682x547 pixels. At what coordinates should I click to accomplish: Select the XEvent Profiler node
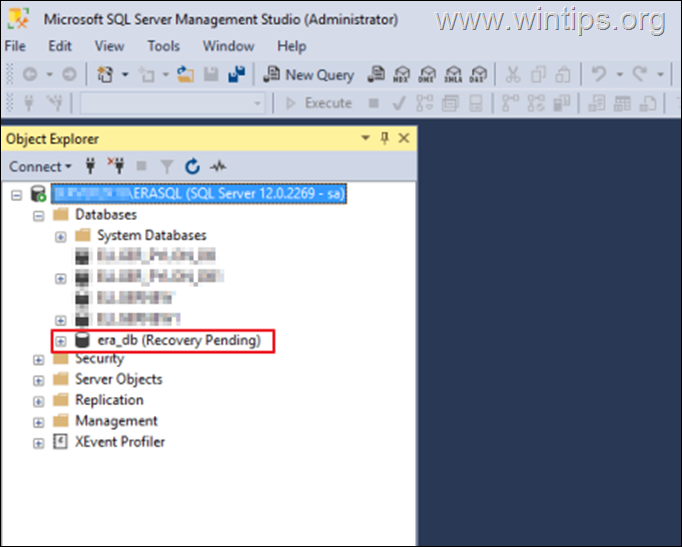pos(120,442)
